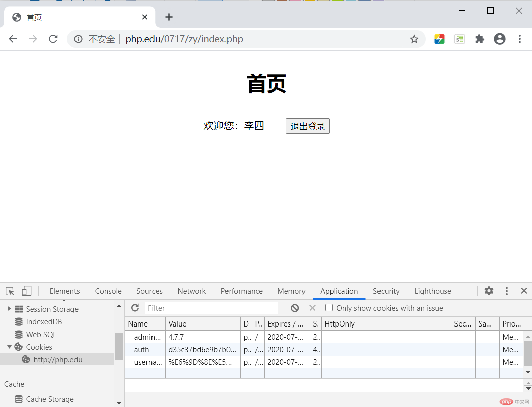Click the cookie table scroll down arrow

(528, 372)
